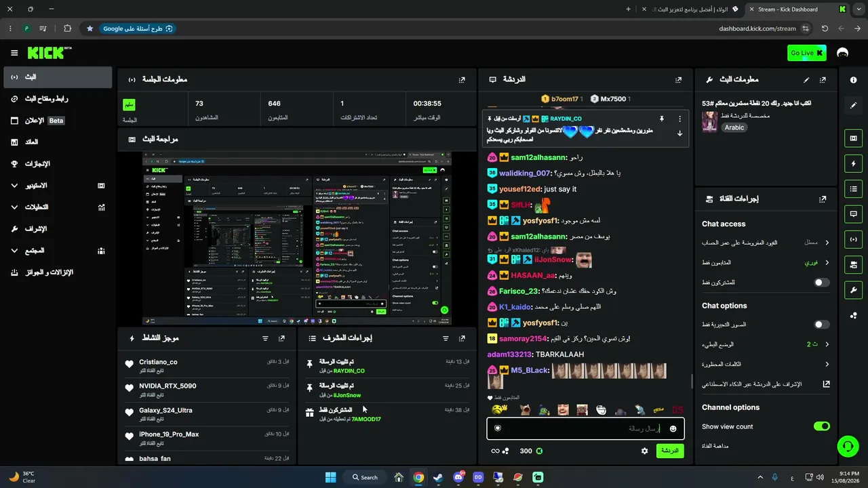Edit stream info with the pencil icon
The width and height of the screenshot is (868, 488).
[x=806, y=79]
